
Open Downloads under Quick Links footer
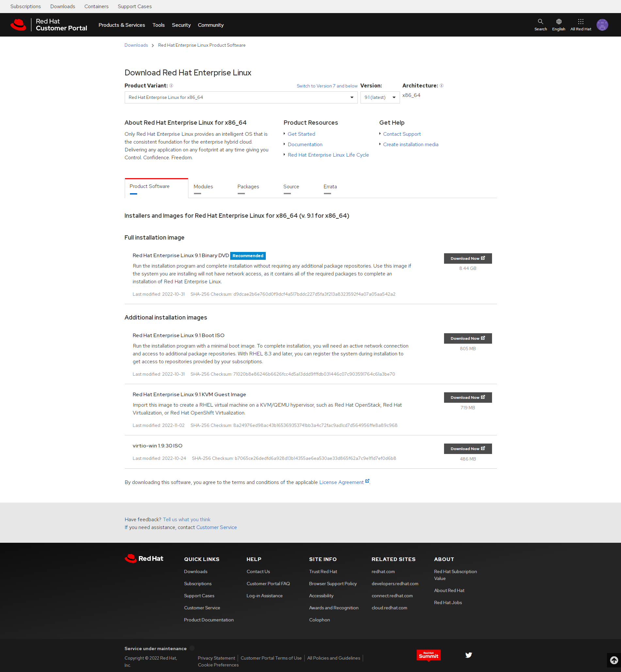(196, 571)
